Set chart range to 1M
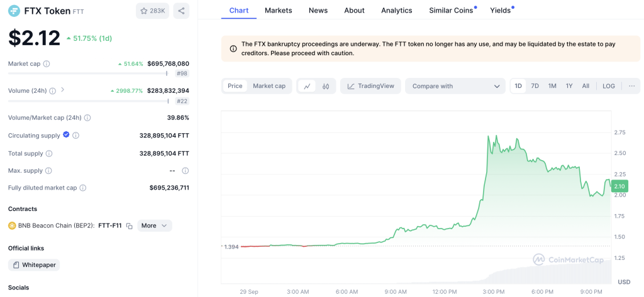The image size is (644, 297). pos(552,86)
